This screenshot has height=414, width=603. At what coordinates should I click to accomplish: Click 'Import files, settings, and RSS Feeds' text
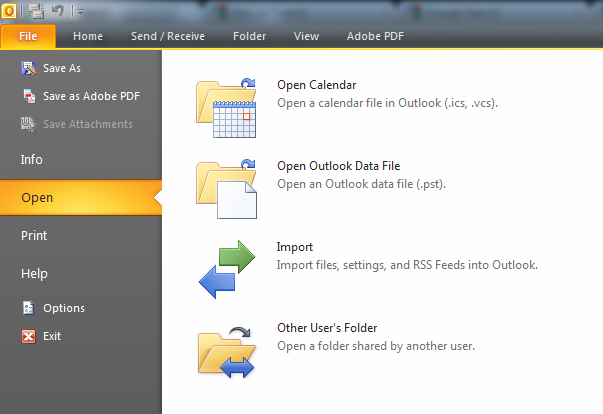407,265
